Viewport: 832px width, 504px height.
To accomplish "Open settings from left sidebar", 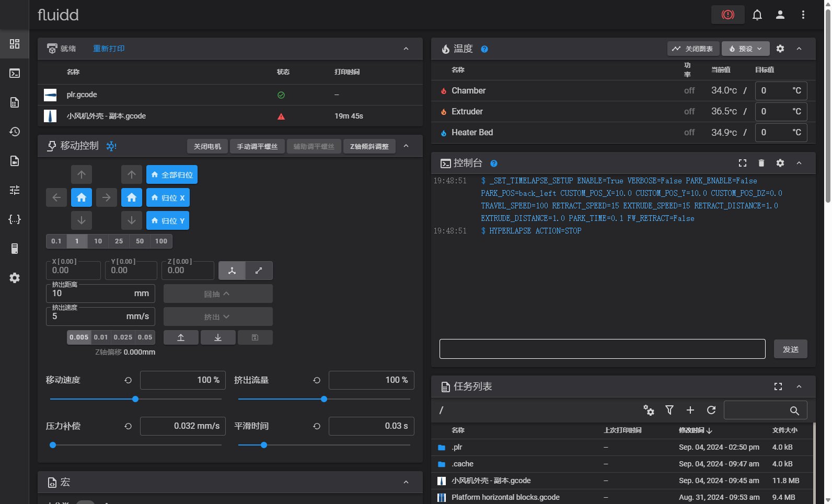I will click(15, 278).
